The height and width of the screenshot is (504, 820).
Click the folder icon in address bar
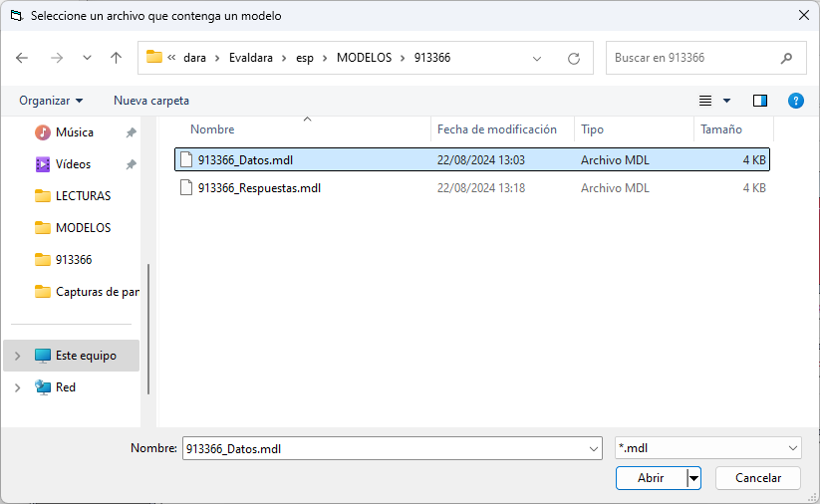click(154, 57)
